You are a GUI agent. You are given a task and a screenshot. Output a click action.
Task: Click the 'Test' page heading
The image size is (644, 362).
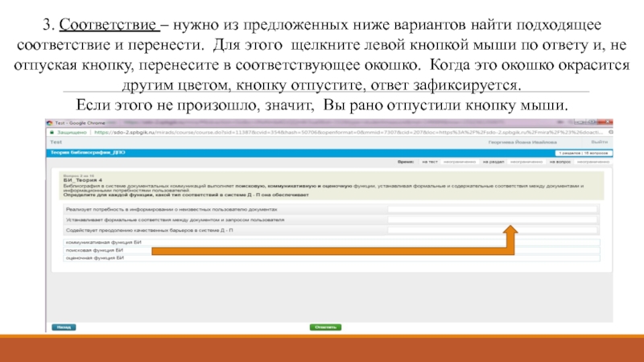(54, 141)
